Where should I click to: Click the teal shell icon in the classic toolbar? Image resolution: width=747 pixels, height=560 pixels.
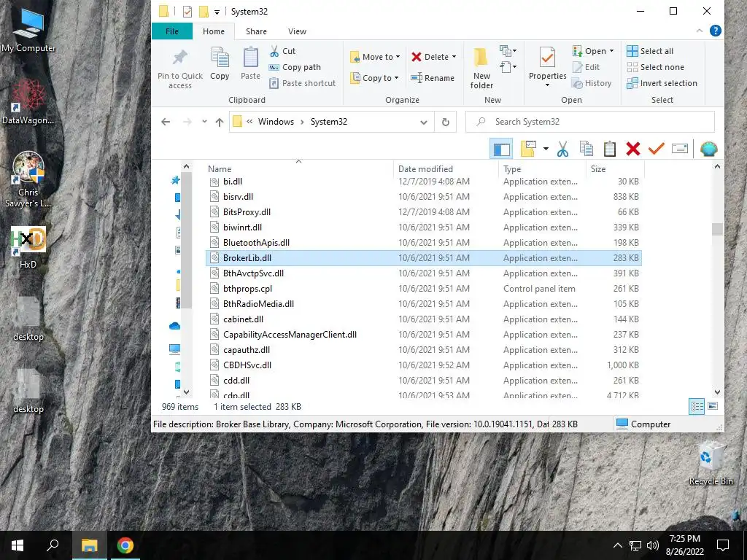[709, 149]
